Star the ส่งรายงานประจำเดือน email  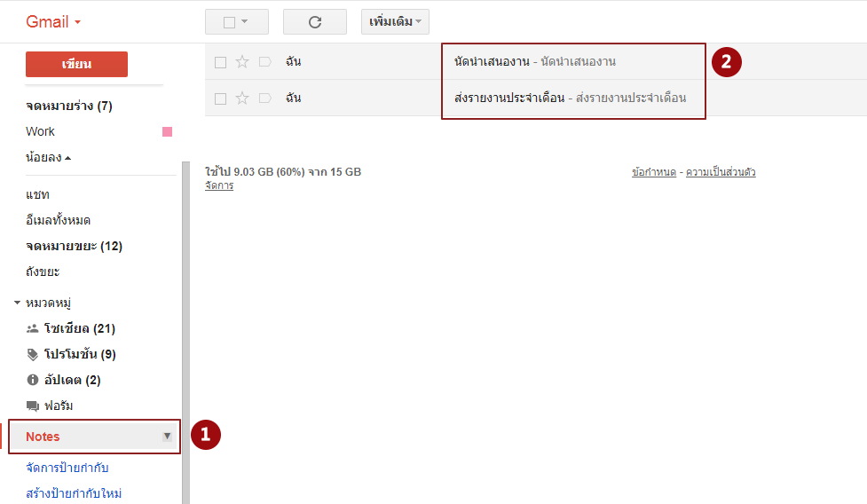point(242,98)
